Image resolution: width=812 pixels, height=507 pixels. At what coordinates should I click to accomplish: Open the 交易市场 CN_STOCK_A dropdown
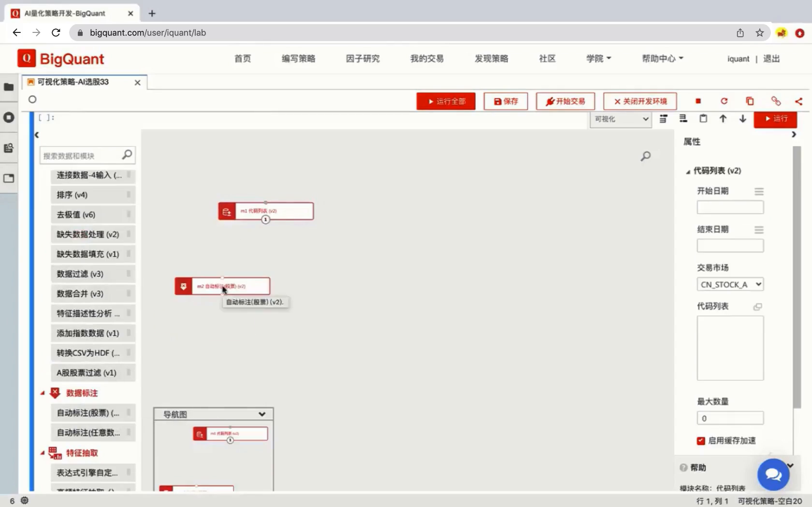tap(730, 284)
